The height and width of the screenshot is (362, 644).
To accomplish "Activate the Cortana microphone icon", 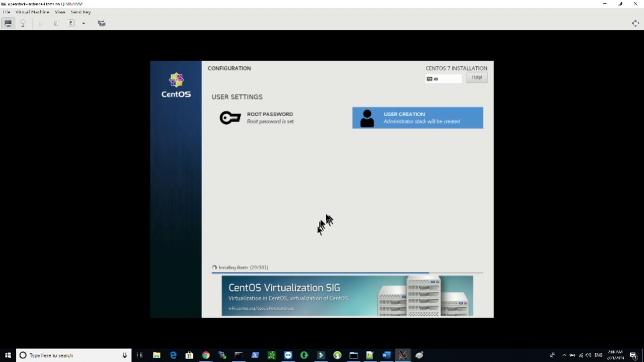I will [x=124, y=355].
